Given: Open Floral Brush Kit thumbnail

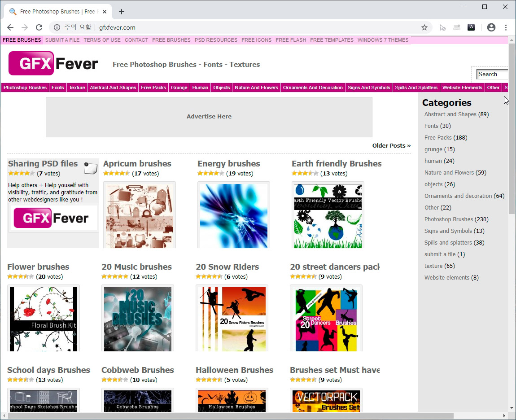Looking at the screenshot, I should (44, 319).
